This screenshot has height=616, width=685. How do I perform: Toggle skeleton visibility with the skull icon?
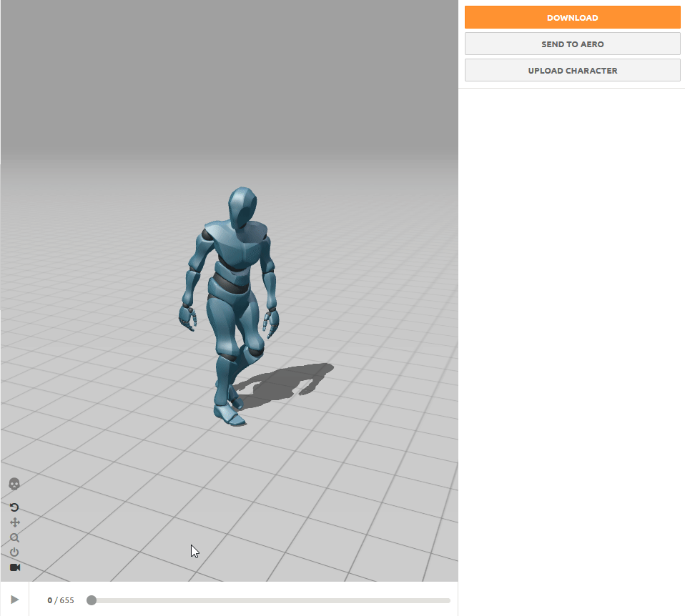pyautogui.click(x=13, y=485)
